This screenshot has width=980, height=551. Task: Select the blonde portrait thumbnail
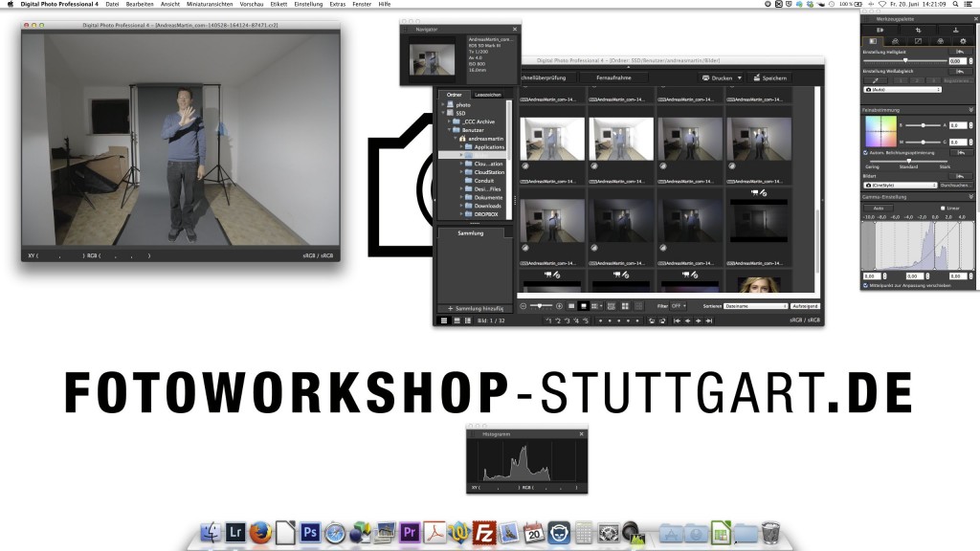click(x=758, y=285)
